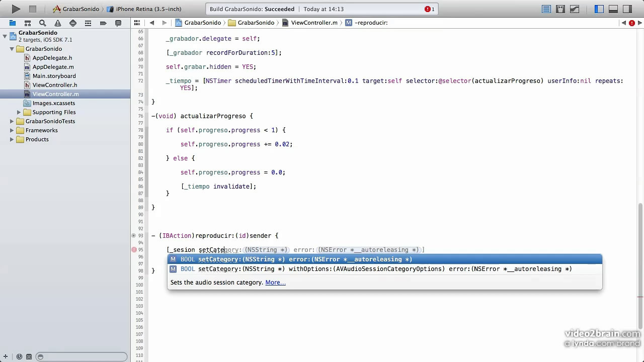Screen dimensions: 644x362
Task: Open the -reproducir: method jump bar menu
Action: click(x=366, y=23)
